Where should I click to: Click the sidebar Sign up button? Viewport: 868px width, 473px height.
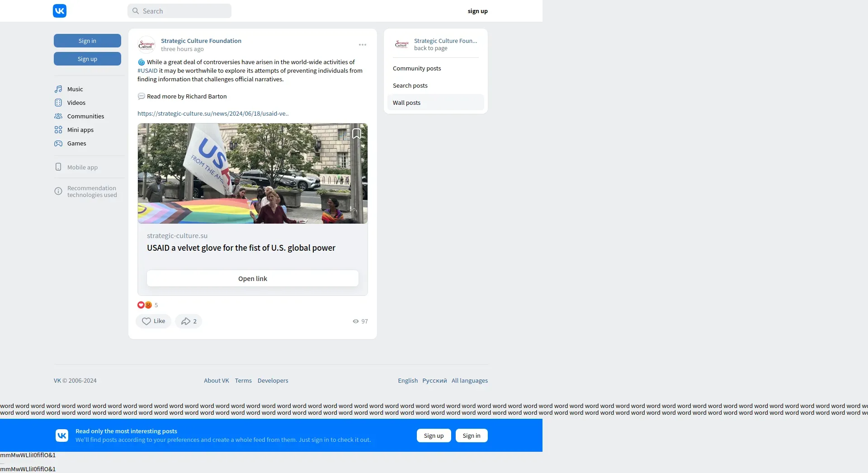coord(87,59)
